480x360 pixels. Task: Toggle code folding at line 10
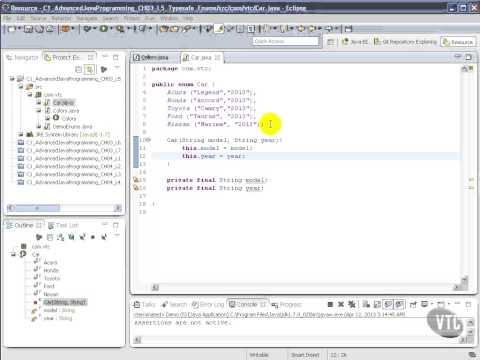point(149,140)
